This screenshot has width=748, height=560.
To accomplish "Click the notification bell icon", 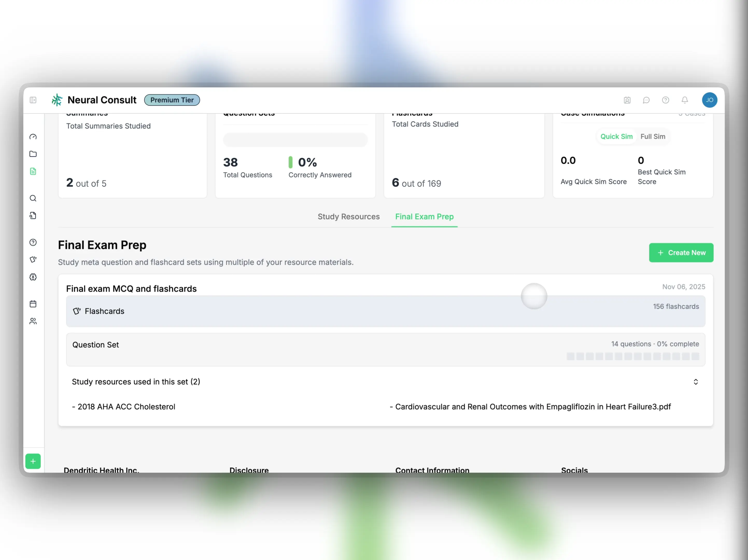I will pos(685,100).
